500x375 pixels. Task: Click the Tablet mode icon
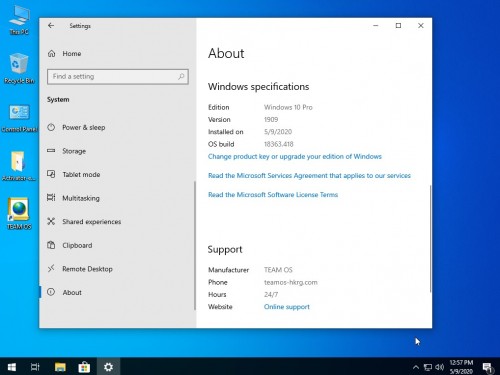click(x=51, y=174)
